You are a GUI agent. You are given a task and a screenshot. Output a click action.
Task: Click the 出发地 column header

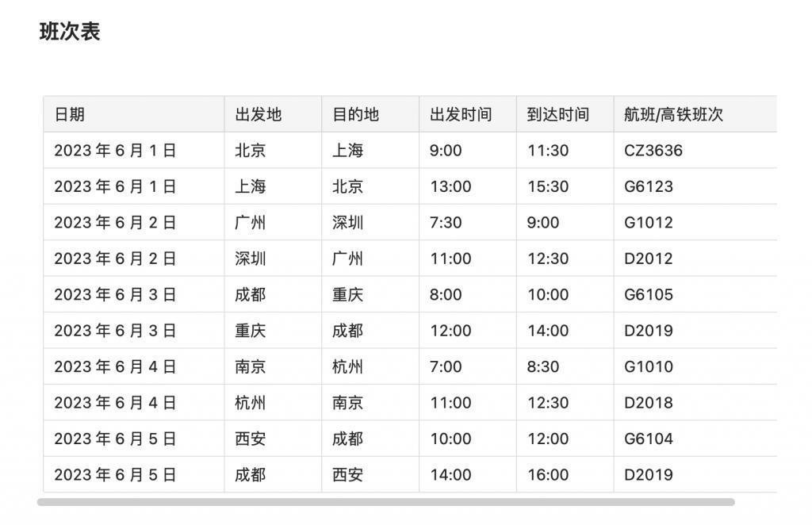250,114
